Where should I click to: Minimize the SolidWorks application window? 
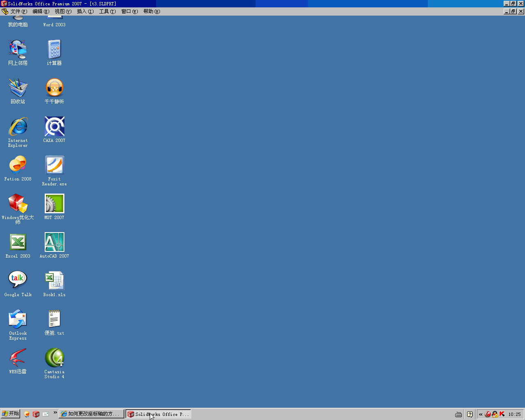tap(507, 4)
